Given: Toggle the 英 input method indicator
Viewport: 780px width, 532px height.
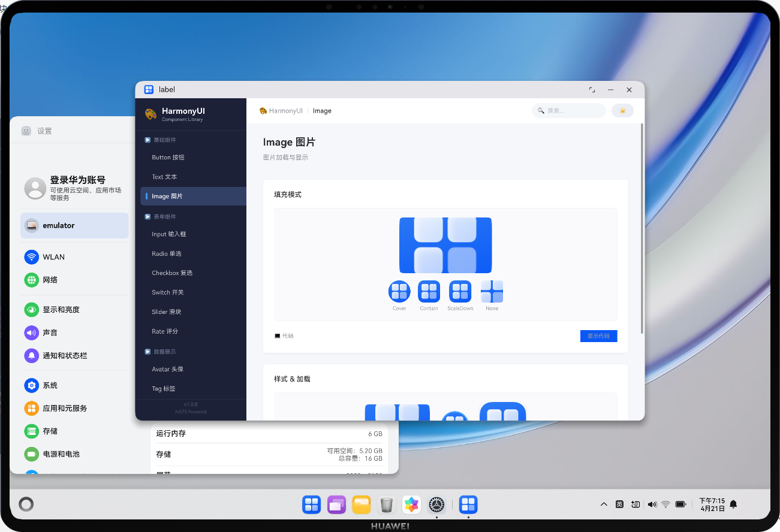Looking at the screenshot, I should pyautogui.click(x=619, y=504).
